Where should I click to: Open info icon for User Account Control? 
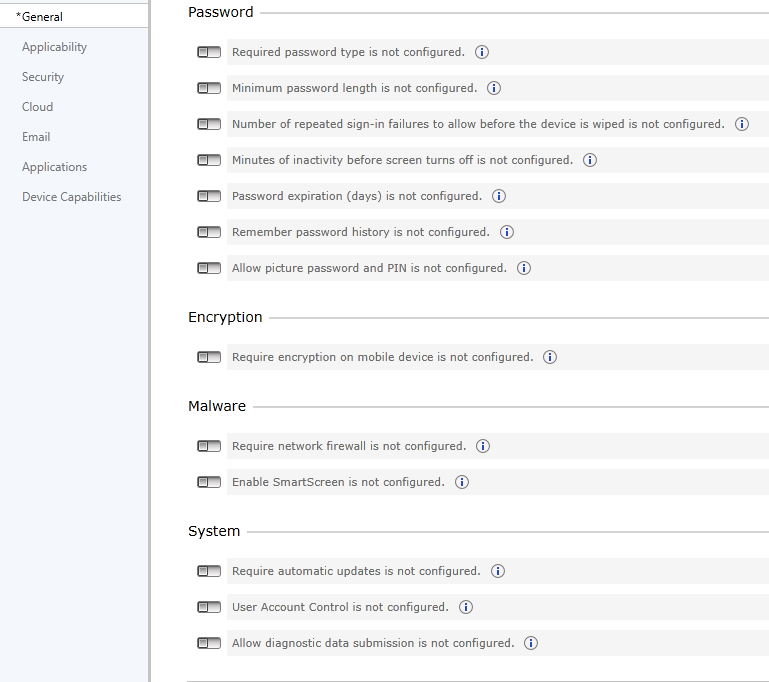pos(466,607)
